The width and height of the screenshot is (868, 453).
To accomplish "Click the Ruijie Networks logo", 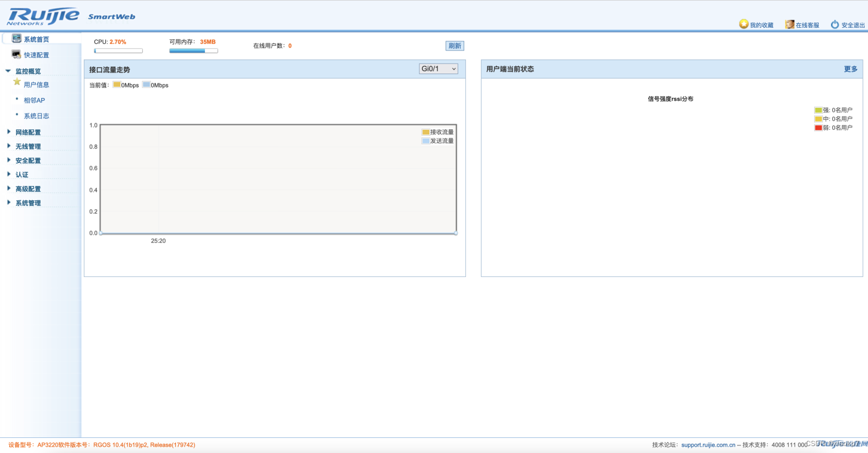I will point(42,16).
